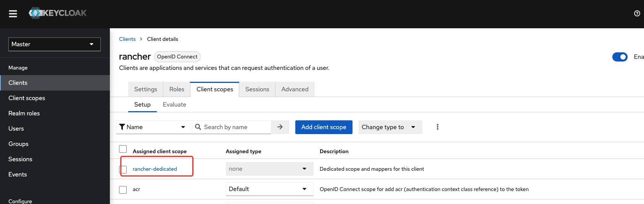Click the Client details breadcrumb text
The height and width of the screenshot is (204, 644).
tap(163, 39)
